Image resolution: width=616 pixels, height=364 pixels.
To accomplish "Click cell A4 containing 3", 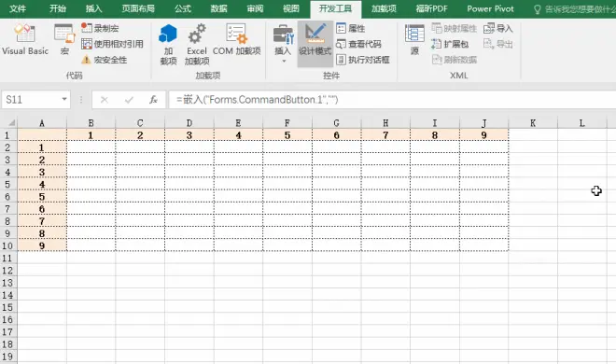I will pyautogui.click(x=42, y=172).
